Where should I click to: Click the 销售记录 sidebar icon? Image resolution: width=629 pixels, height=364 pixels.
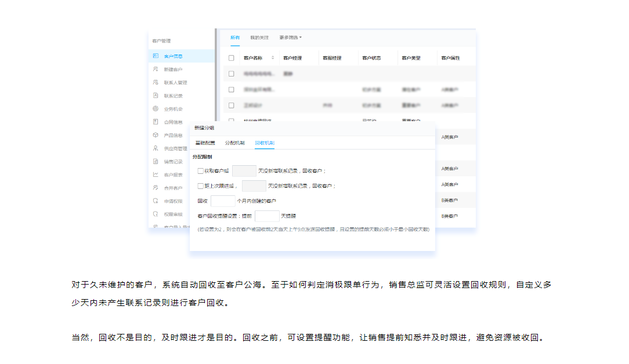156,162
